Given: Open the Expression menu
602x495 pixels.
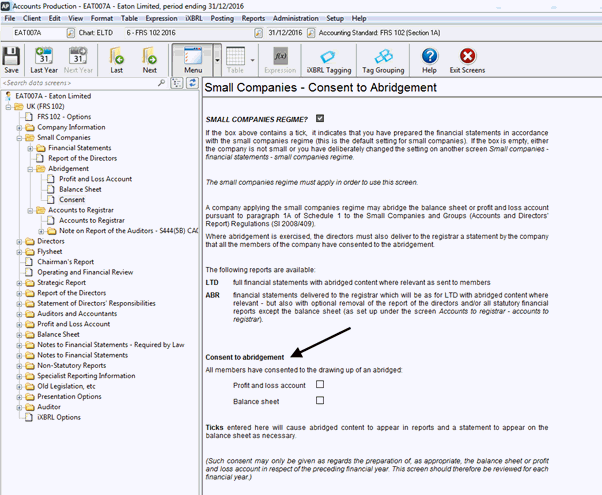Looking at the screenshot, I should [x=161, y=18].
